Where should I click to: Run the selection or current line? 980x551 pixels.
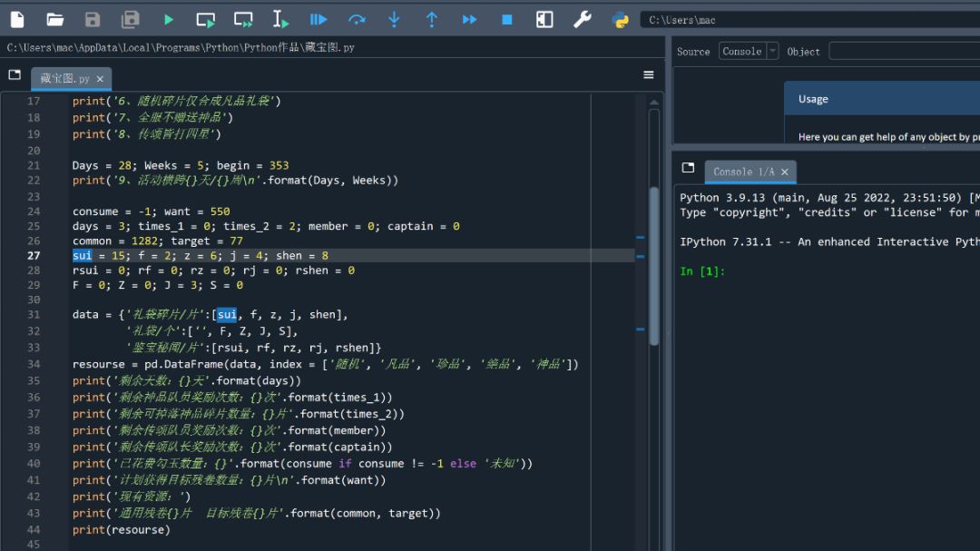(x=280, y=19)
